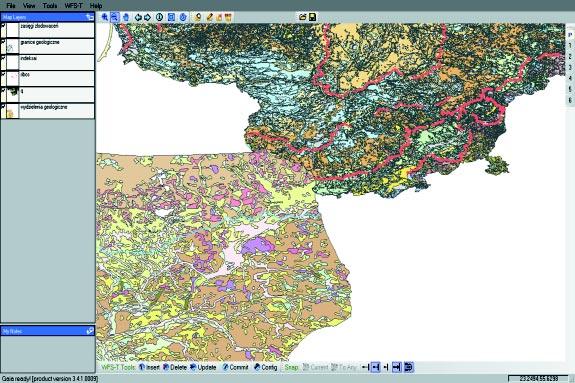Click the feature Info identify icon
The width and height of the screenshot is (575, 383).
pos(159,17)
